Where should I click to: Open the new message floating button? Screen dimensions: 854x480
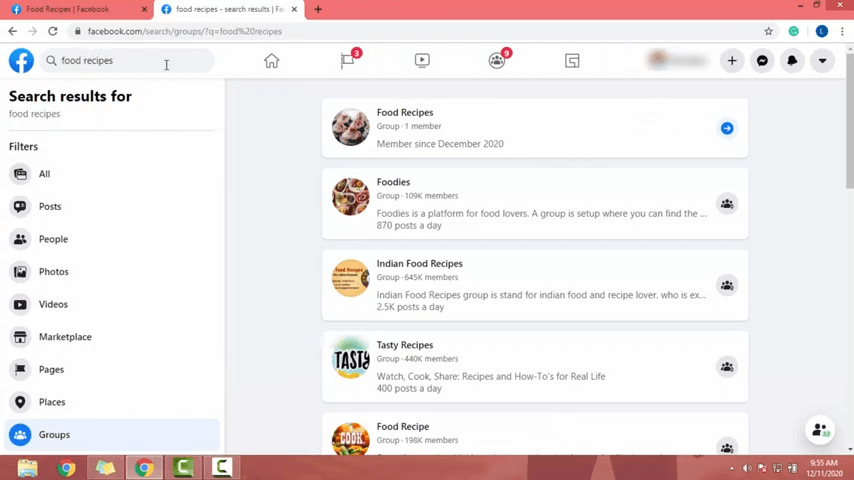820,430
